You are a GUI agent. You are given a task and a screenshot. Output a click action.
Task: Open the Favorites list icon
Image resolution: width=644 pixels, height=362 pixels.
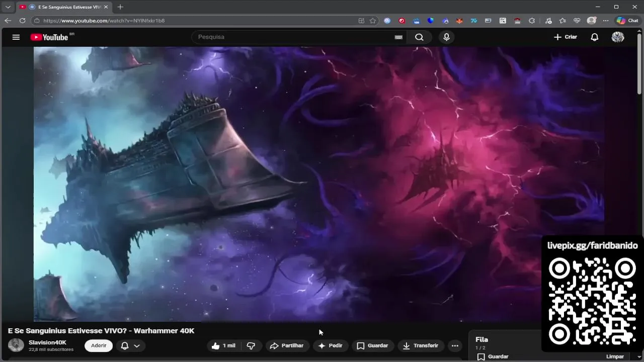[562, 21]
